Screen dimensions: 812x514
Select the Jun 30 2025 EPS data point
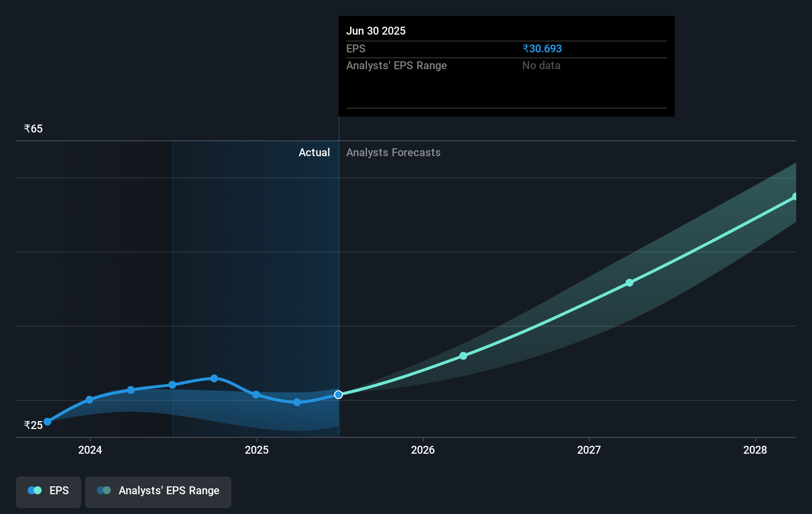coord(338,394)
